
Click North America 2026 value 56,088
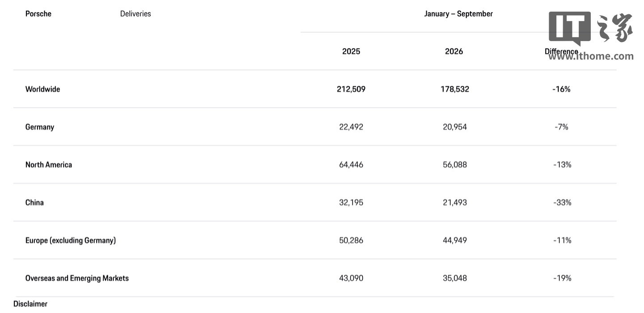455,165
